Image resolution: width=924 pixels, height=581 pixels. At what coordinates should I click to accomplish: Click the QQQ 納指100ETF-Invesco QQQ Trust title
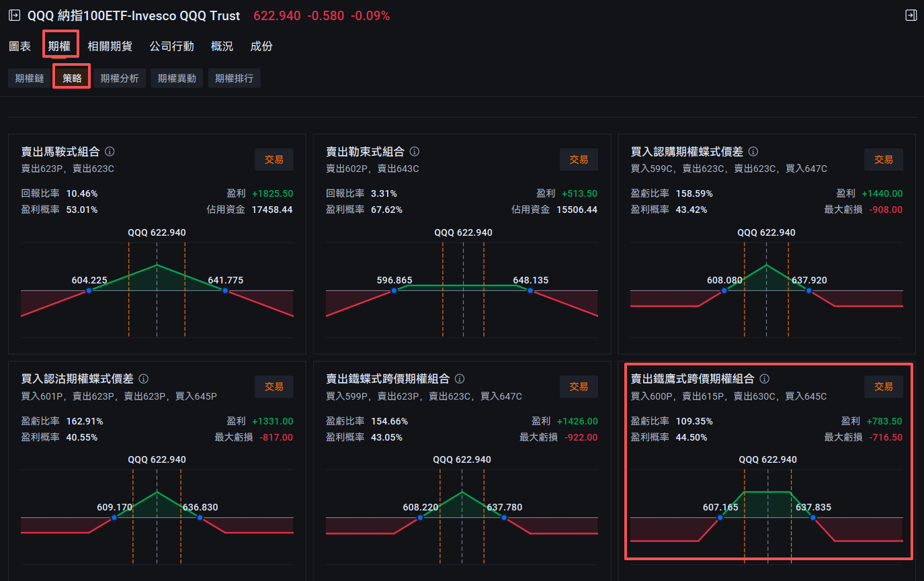pos(133,15)
